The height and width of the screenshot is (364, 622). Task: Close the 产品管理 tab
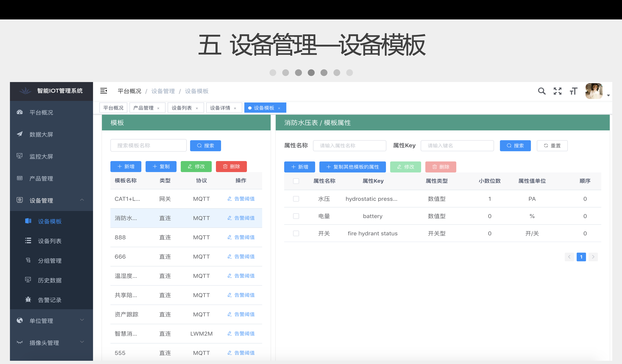[x=158, y=108]
